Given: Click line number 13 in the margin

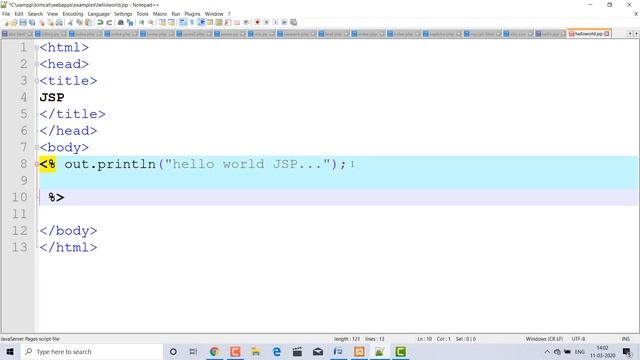Looking at the screenshot, I should tap(20, 247).
